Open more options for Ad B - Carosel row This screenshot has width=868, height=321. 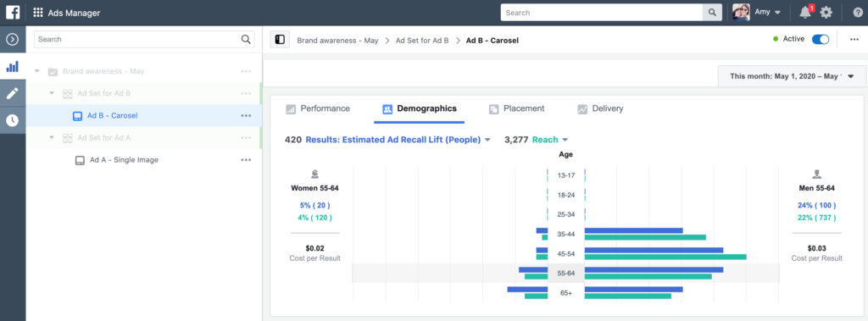[246, 116]
